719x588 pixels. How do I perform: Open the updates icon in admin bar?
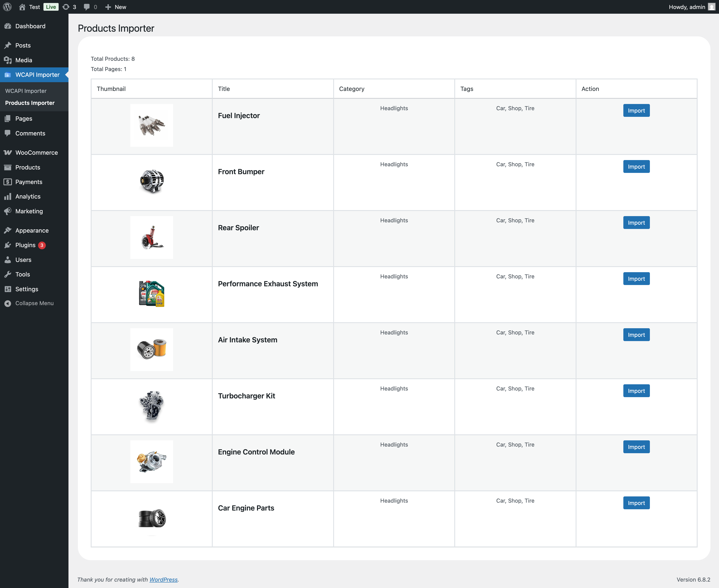click(66, 7)
